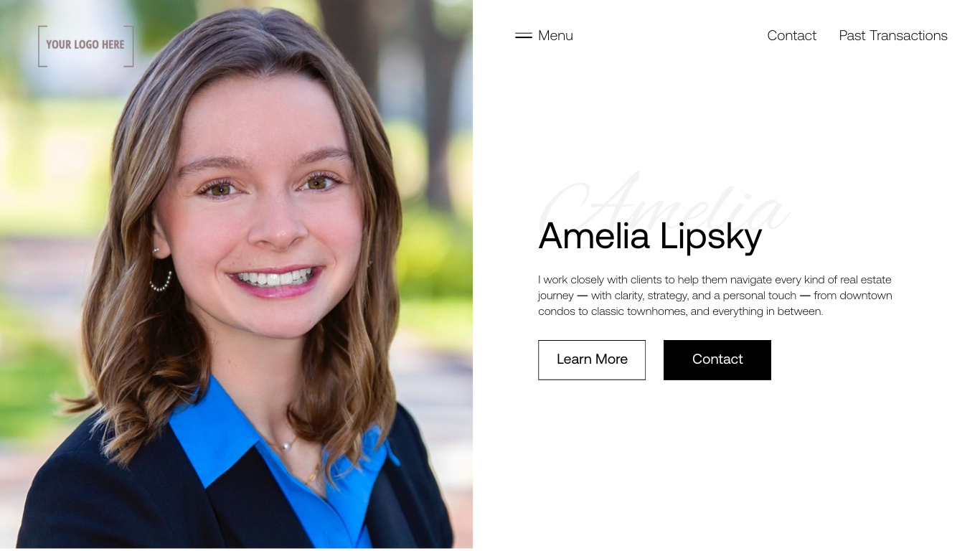Click the outlined Learn More button
Image resolution: width=980 pixels, height=551 pixels.
pos(592,359)
